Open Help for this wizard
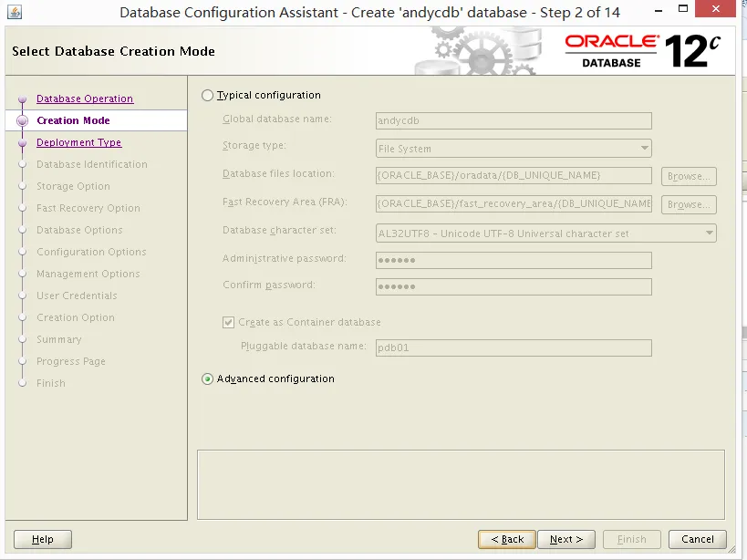The image size is (747, 560). pyautogui.click(x=43, y=539)
